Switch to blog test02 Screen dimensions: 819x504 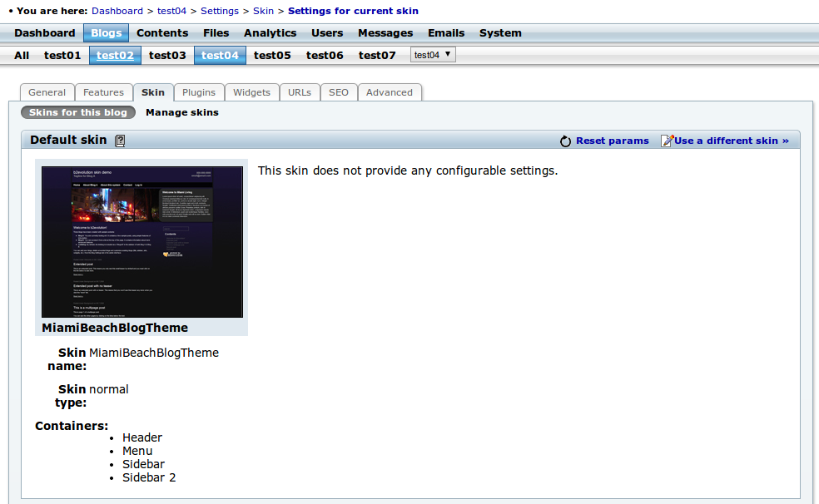(x=115, y=55)
